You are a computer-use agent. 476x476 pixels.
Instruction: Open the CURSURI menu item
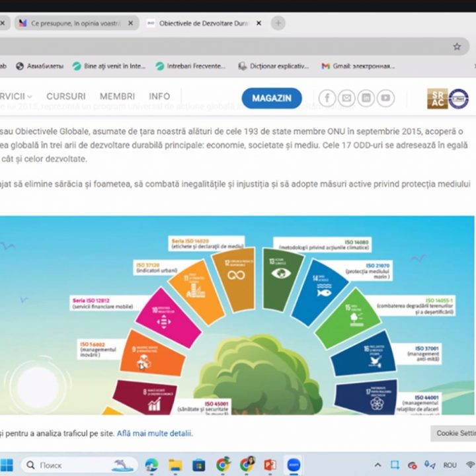(65, 97)
